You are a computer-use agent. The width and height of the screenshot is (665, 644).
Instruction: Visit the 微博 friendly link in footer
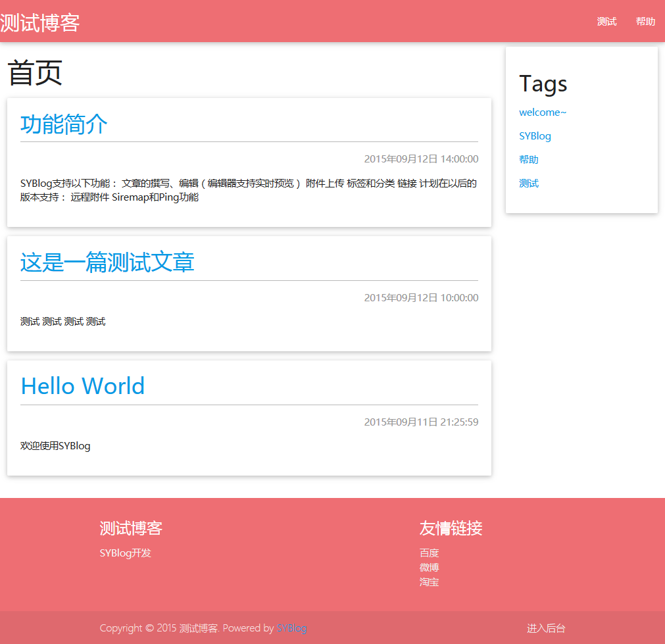coord(429,568)
